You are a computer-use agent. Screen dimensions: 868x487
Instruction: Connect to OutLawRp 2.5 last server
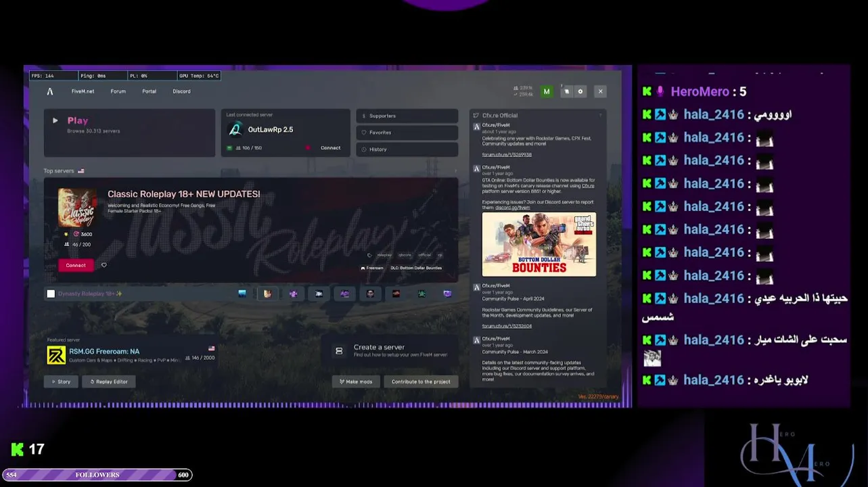(330, 147)
